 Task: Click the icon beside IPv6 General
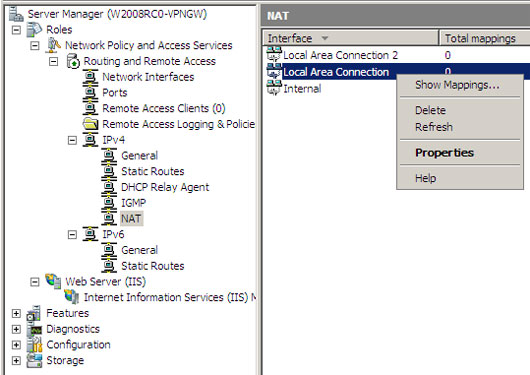(x=109, y=250)
